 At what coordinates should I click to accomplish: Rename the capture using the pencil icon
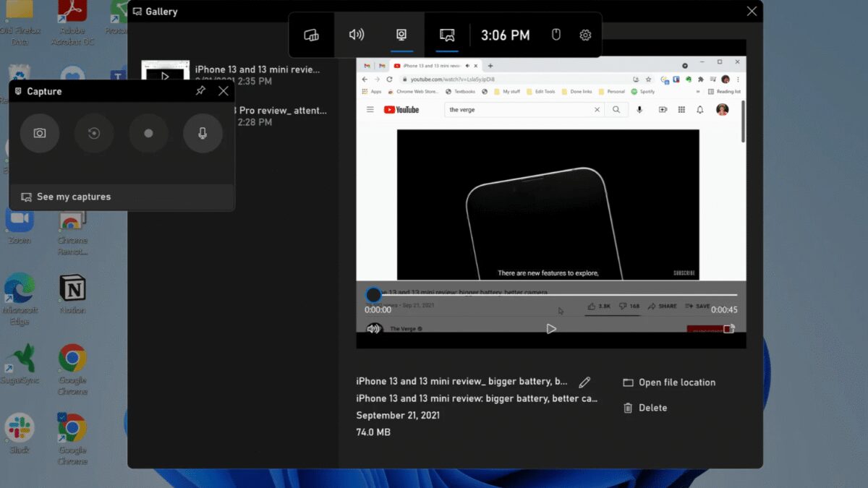tap(584, 382)
